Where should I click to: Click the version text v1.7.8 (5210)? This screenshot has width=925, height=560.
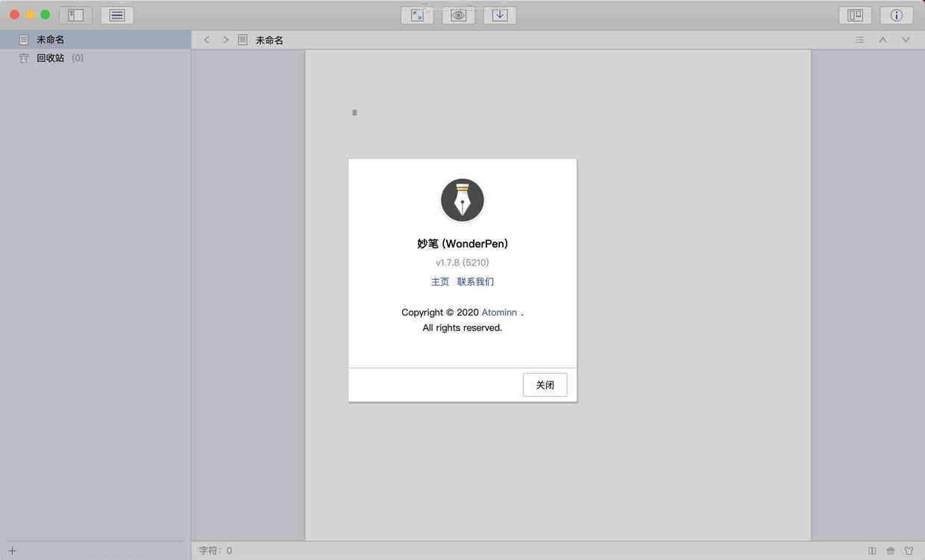pyautogui.click(x=462, y=262)
